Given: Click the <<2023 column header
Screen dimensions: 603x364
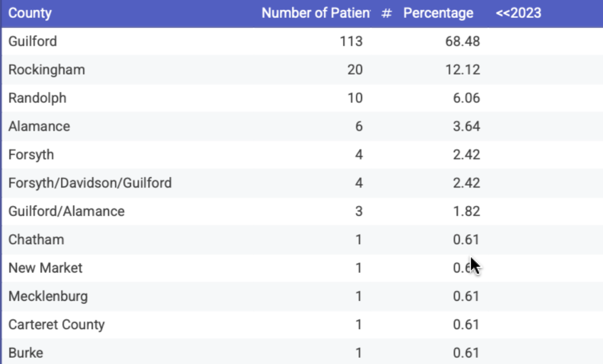Looking at the screenshot, I should pos(518,13).
